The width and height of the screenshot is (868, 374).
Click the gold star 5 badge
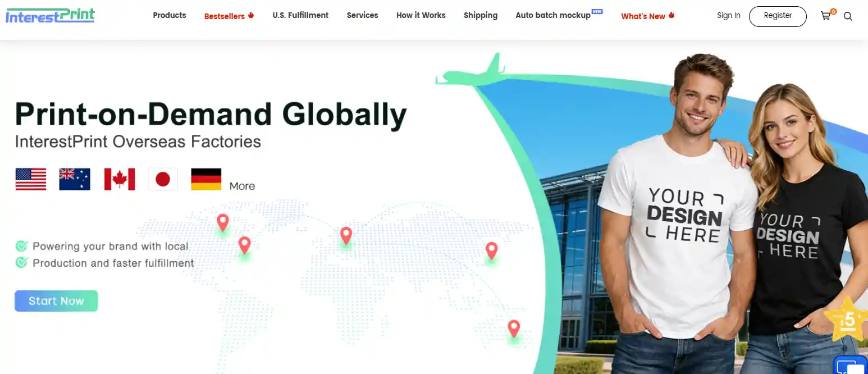tap(848, 320)
